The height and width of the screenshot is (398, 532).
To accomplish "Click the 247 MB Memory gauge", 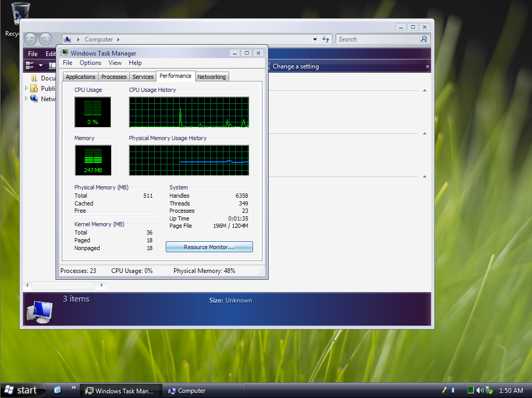I will pos(93,160).
